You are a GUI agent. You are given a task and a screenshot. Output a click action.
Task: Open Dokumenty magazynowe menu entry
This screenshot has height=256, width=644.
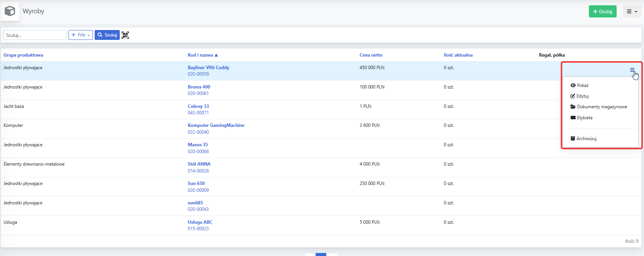pyautogui.click(x=599, y=107)
